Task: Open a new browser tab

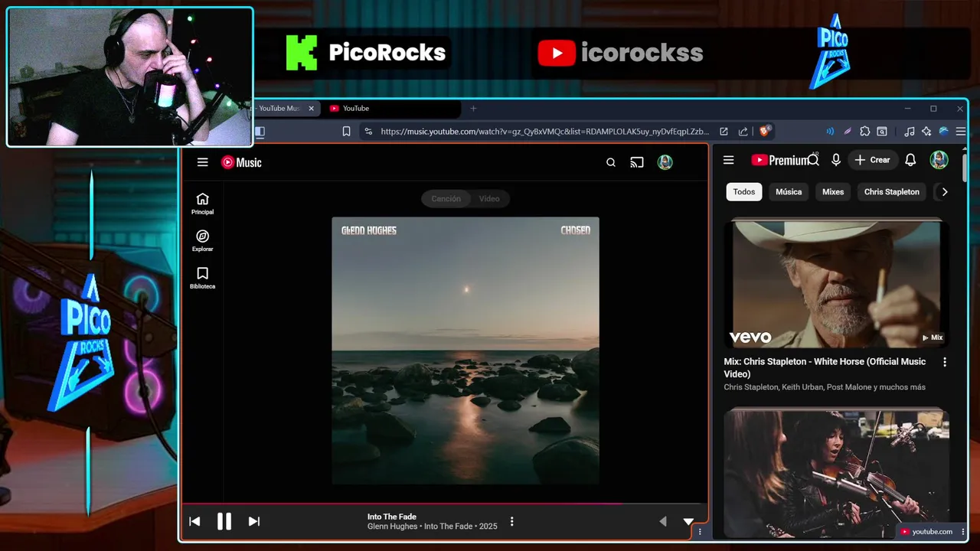Action: (x=473, y=109)
